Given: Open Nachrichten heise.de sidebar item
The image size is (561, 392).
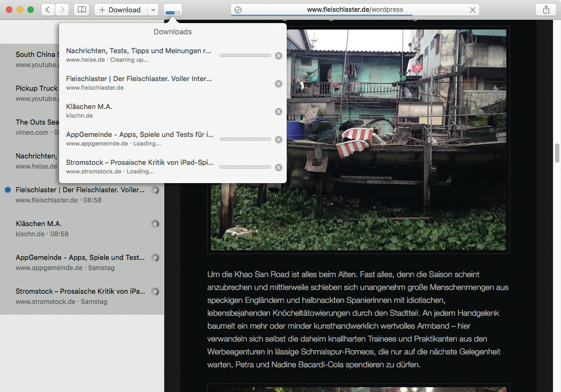Looking at the screenshot, I should pyautogui.click(x=30, y=161).
